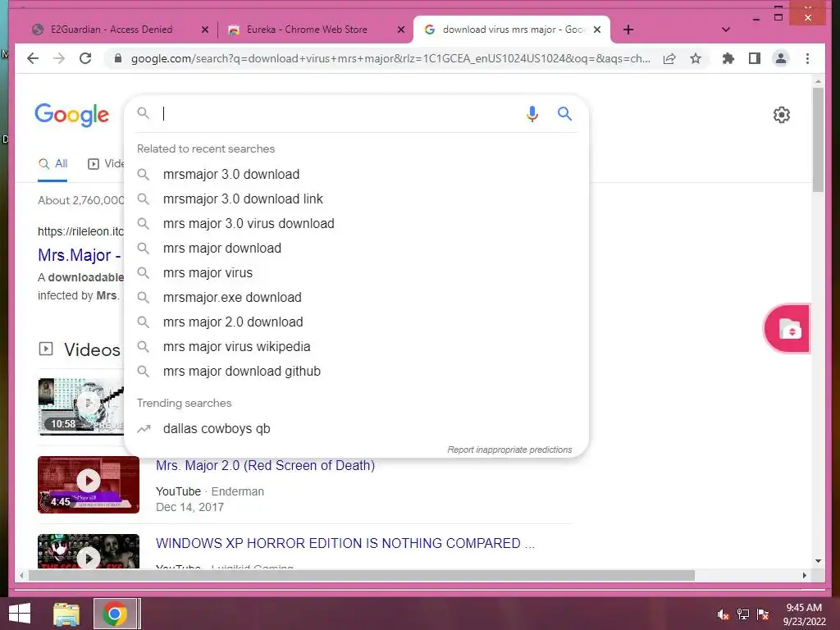Open the taskbar clock 9:45 AM
840x630 pixels.
[804, 614]
